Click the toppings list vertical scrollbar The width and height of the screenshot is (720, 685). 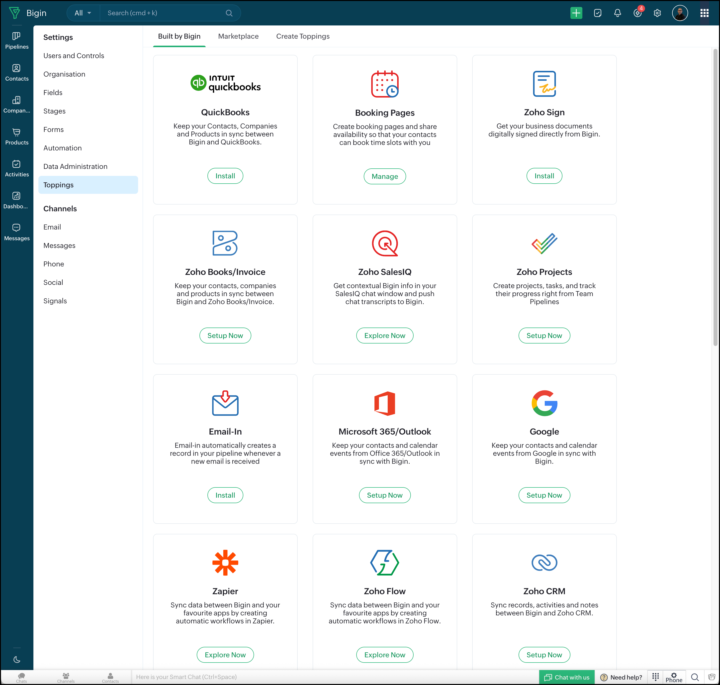715,197
